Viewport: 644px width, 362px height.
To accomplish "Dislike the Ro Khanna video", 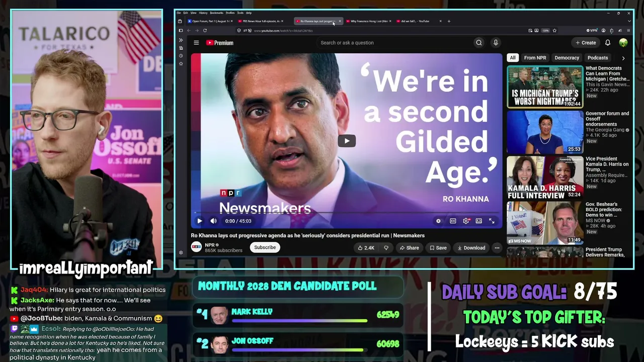I will (386, 248).
